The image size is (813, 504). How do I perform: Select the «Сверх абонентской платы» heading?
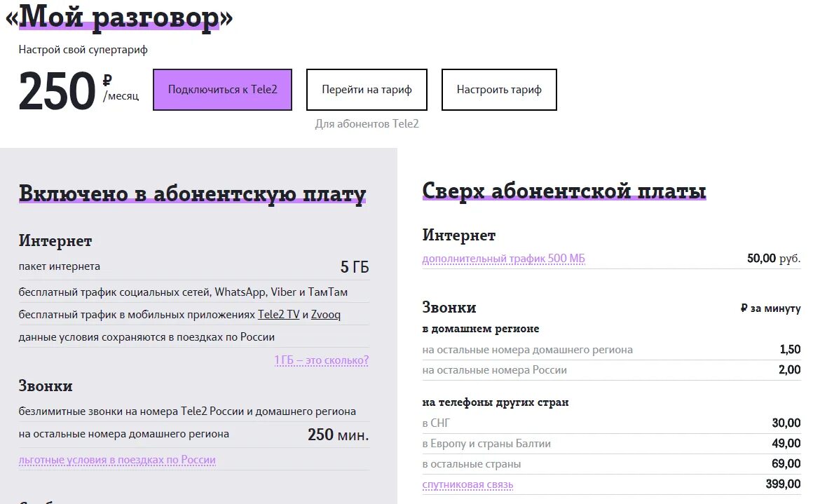click(563, 189)
